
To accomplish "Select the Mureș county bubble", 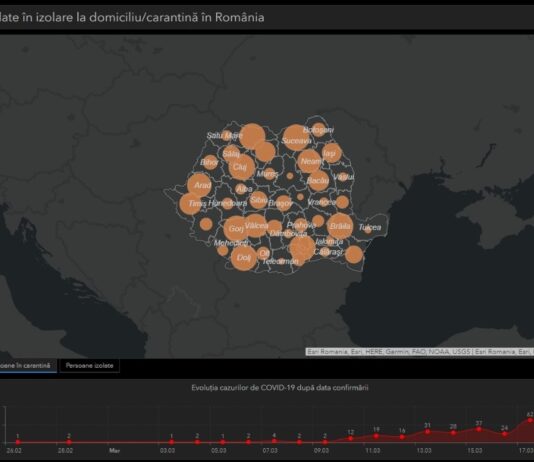I will tap(269, 174).
